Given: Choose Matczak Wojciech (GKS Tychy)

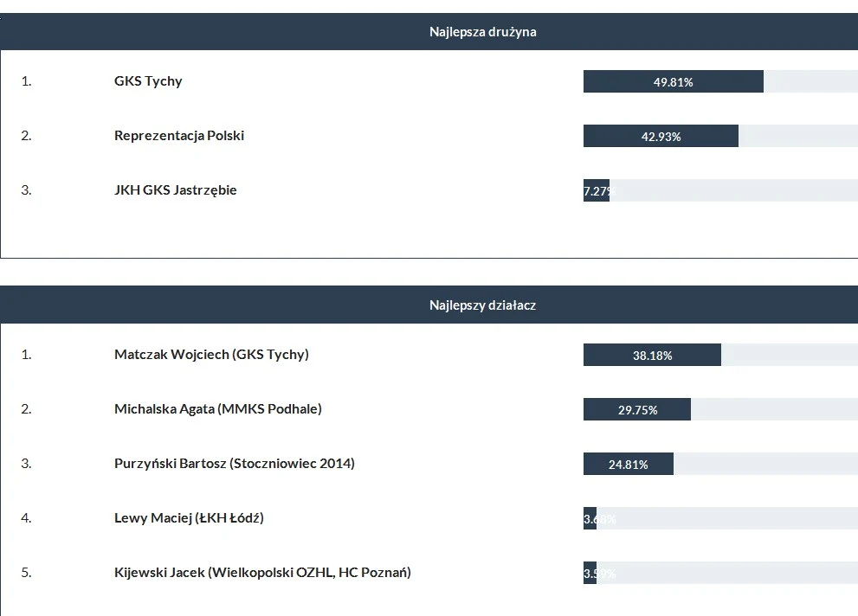Looking at the screenshot, I should pos(211,355).
